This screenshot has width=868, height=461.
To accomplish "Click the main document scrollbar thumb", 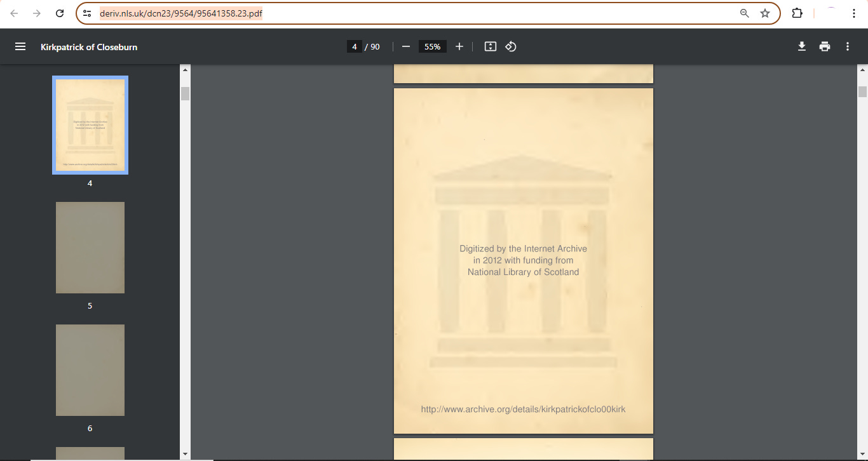I will tap(862, 91).
